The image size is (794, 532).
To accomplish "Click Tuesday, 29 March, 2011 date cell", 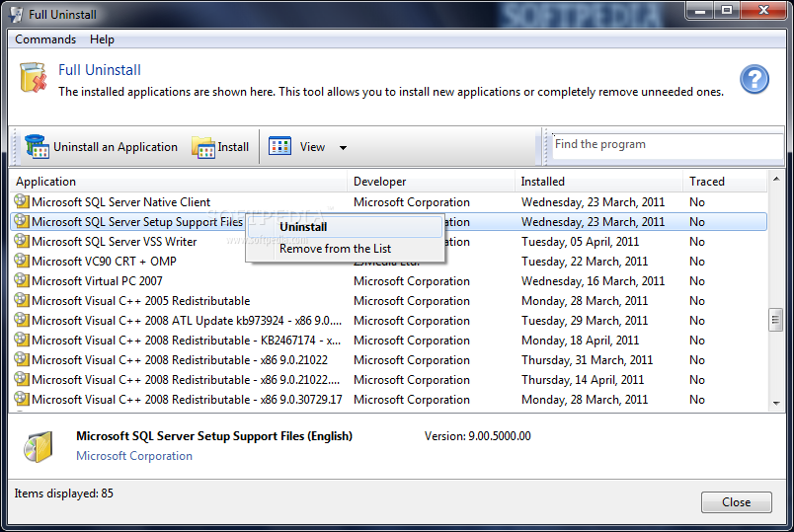I will (x=585, y=321).
